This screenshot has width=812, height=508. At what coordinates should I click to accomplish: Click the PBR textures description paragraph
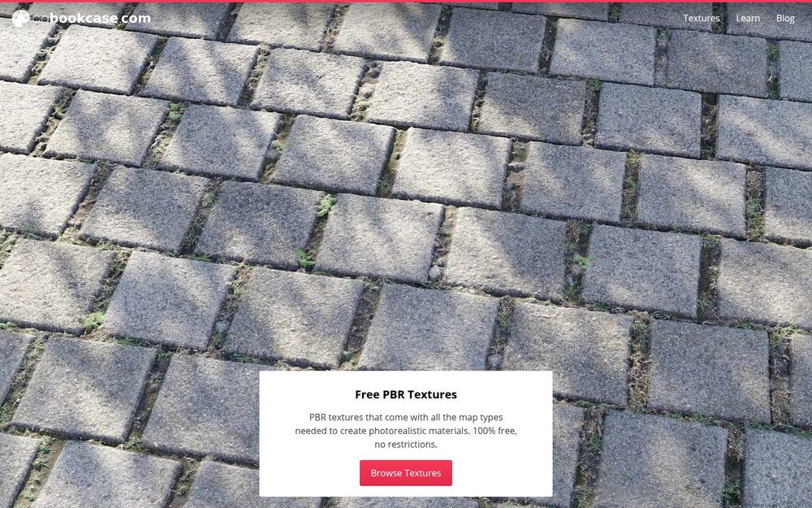[x=406, y=431]
